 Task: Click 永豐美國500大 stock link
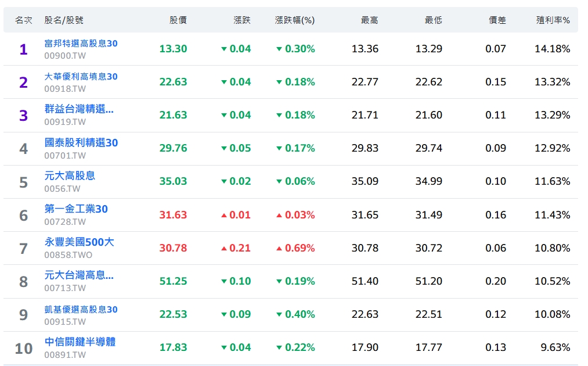click(79, 242)
